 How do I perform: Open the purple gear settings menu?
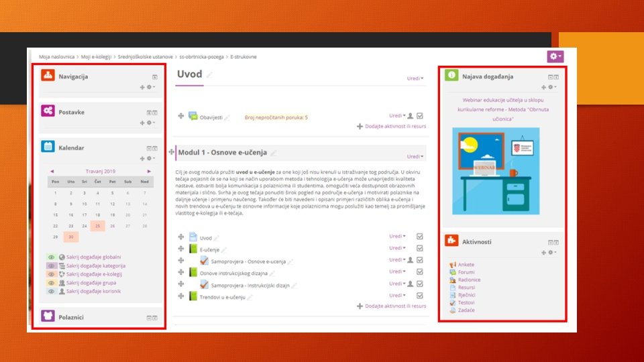(555, 56)
